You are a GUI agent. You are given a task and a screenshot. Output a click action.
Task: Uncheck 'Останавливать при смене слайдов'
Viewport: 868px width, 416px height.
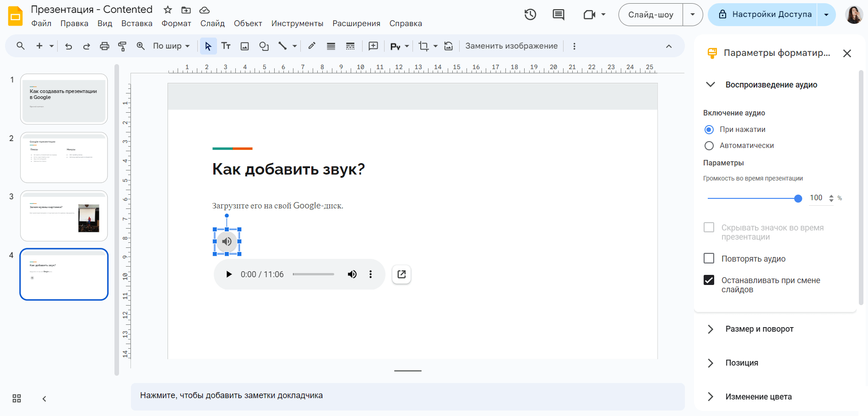coord(709,280)
